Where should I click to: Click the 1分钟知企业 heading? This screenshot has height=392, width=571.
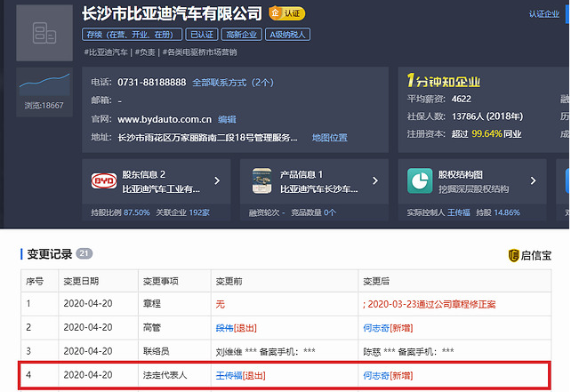444,80
